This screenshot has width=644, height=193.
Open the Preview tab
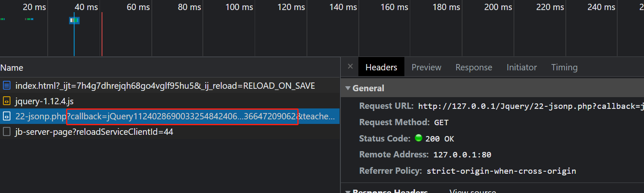pyautogui.click(x=426, y=67)
